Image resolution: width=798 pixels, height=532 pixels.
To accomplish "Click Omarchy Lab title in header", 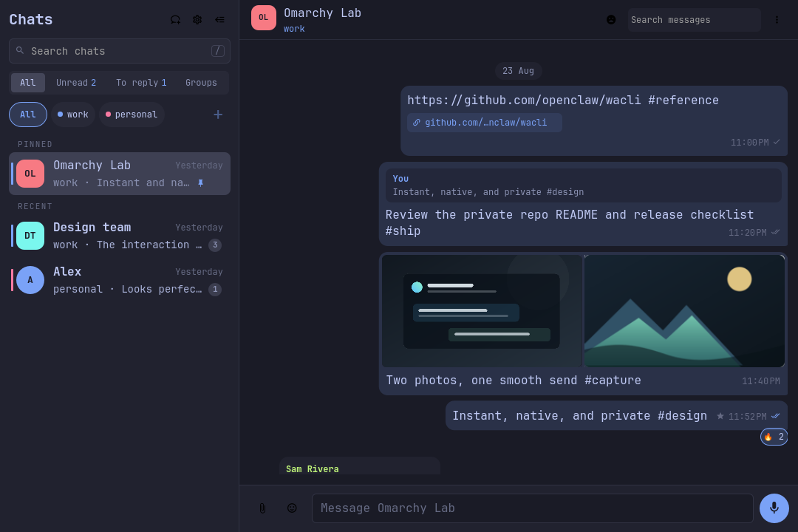I will pyautogui.click(x=322, y=13).
